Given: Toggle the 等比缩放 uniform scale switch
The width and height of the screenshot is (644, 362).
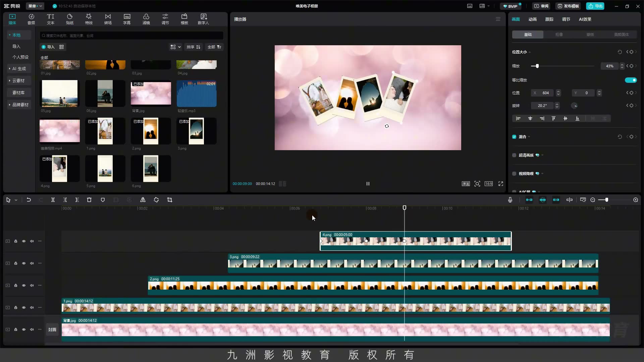Looking at the screenshot, I should point(631,80).
